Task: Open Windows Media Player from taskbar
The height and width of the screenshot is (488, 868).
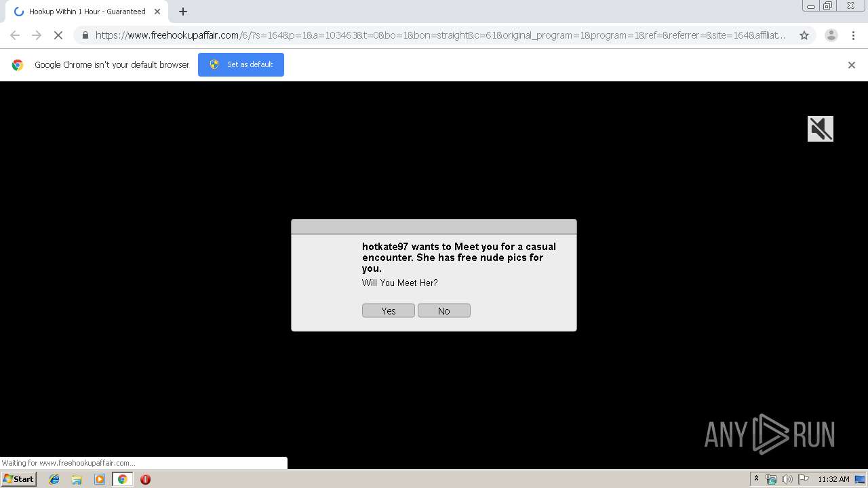Action: (x=100, y=479)
